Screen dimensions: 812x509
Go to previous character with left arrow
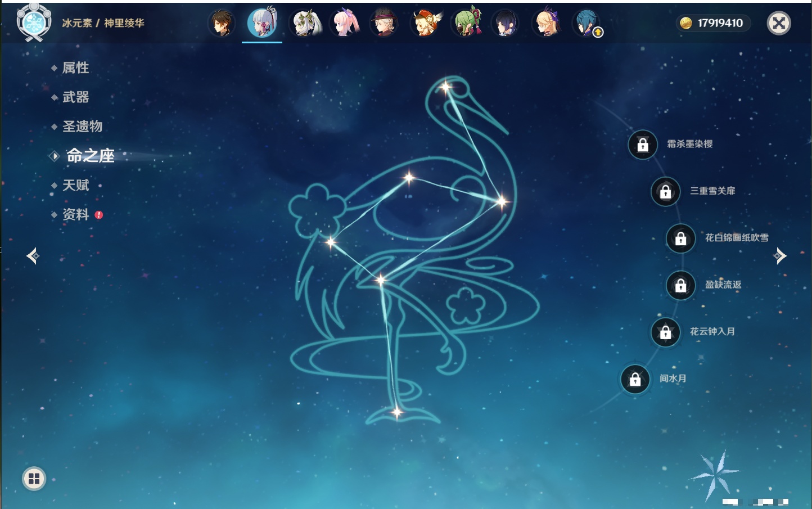point(33,256)
